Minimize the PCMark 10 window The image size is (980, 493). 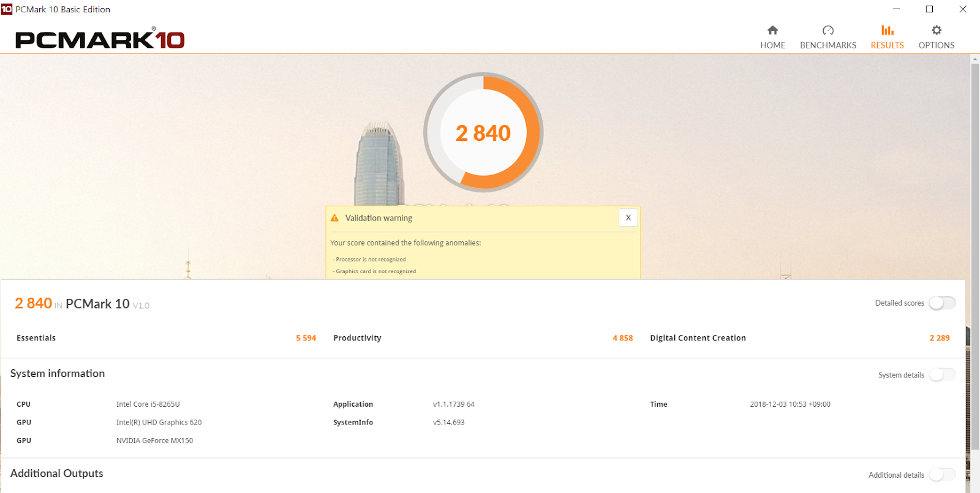pos(896,9)
